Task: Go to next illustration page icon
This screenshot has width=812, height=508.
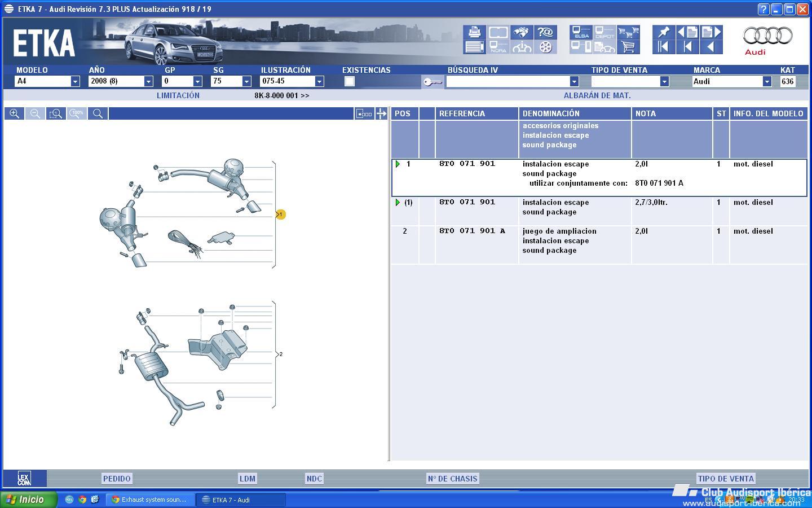Action: click(711, 32)
